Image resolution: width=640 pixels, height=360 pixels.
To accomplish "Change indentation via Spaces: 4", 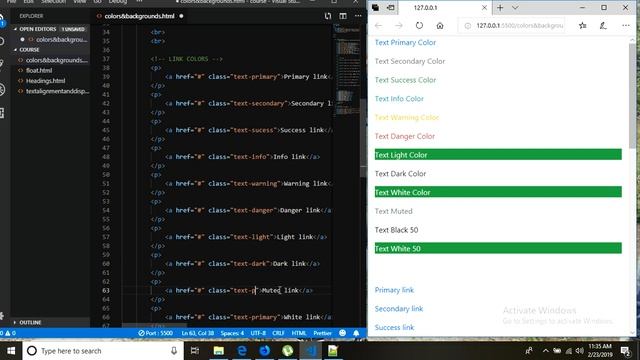I will 232,333.
